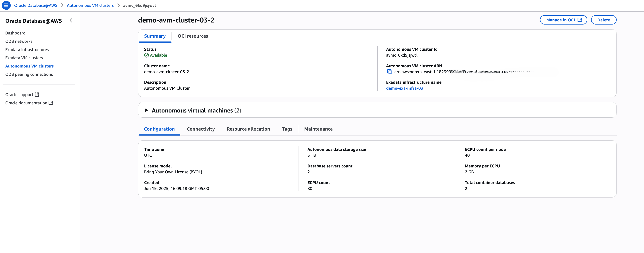Image resolution: width=644 pixels, height=253 pixels.
Task: Expand the Autonomous virtual machines section
Action: [x=146, y=110]
